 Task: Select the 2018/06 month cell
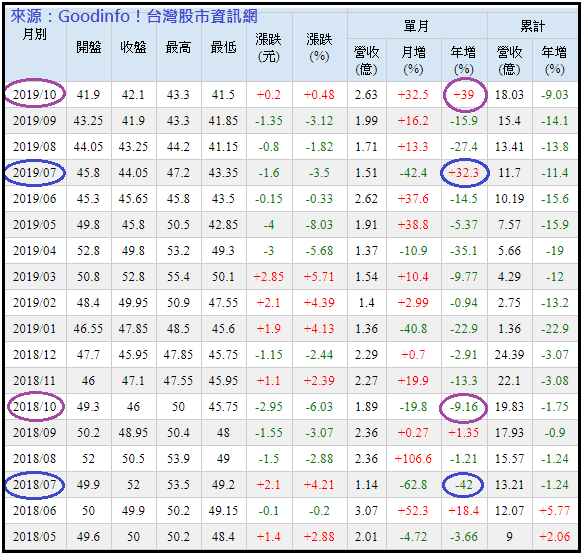click(35, 511)
